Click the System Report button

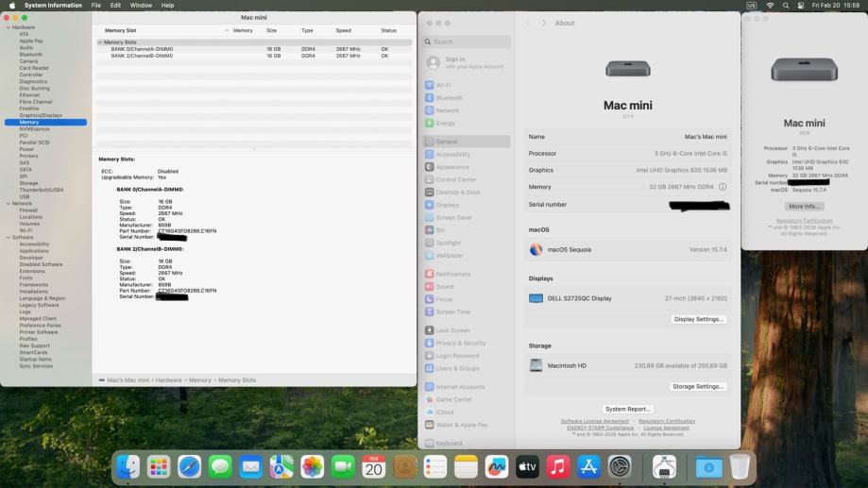(627, 409)
